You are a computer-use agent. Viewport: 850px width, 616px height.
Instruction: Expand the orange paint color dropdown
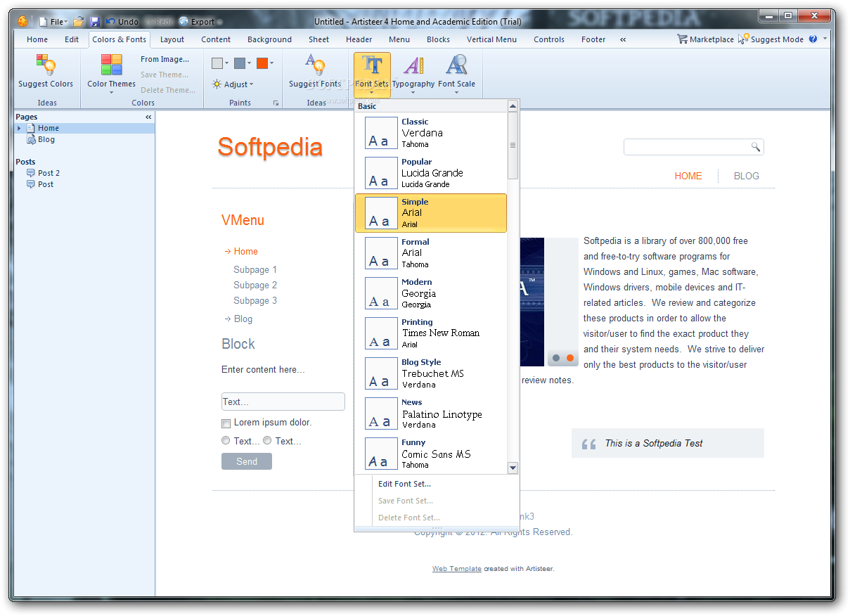pyautogui.click(x=271, y=63)
